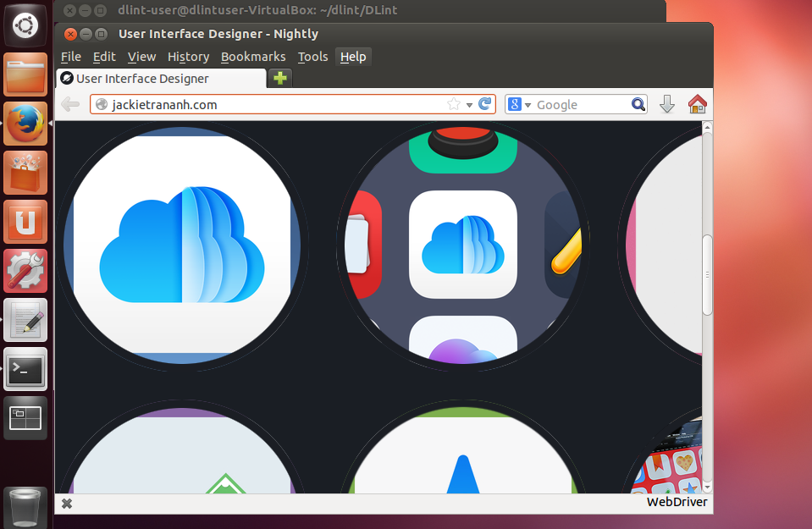Open a new tab with green plus
812x529 pixels.
pos(280,78)
